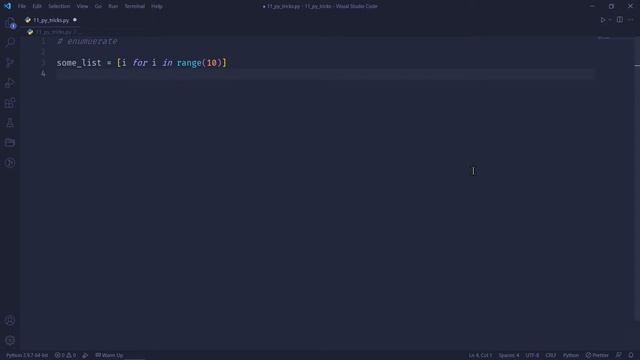Click the Prettier status bar item
The height and width of the screenshot is (360, 640).
597,355
